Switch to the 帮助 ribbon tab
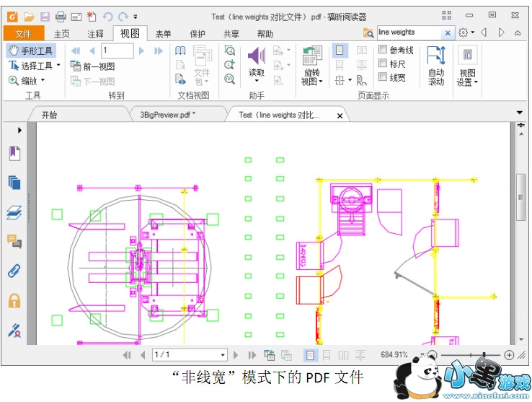Image resolution: width=532 pixels, height=402 pixels. point(265,34)
